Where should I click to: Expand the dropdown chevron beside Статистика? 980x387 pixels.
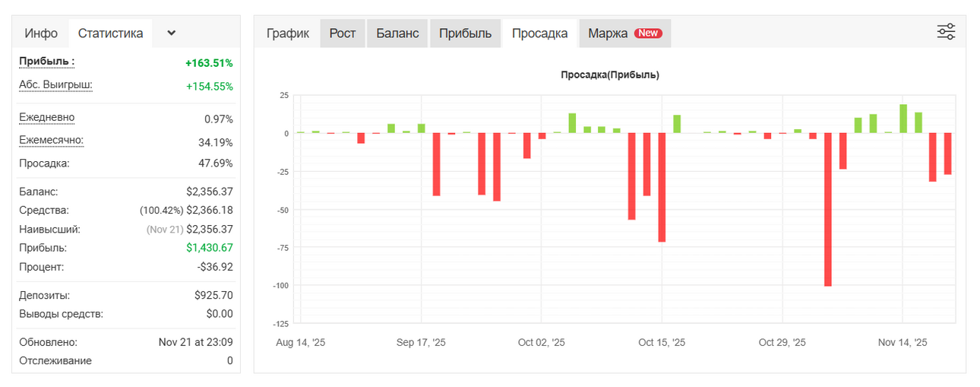pos(171,33)
